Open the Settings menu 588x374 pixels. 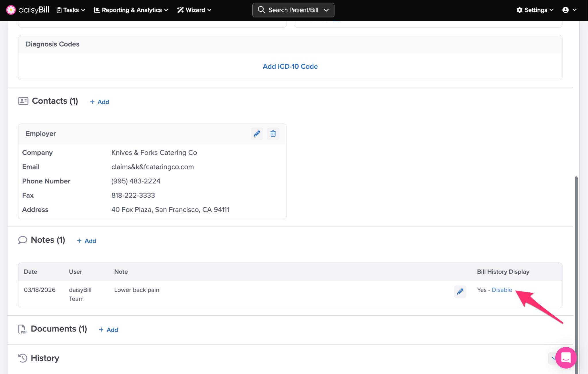535,10
